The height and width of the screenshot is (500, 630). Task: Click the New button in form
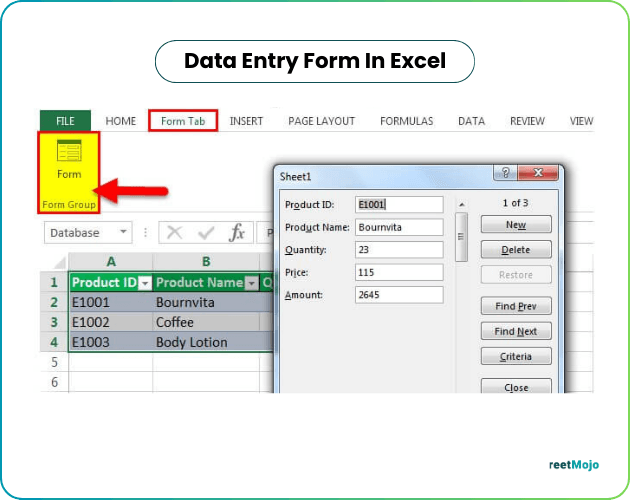(516, 224)
